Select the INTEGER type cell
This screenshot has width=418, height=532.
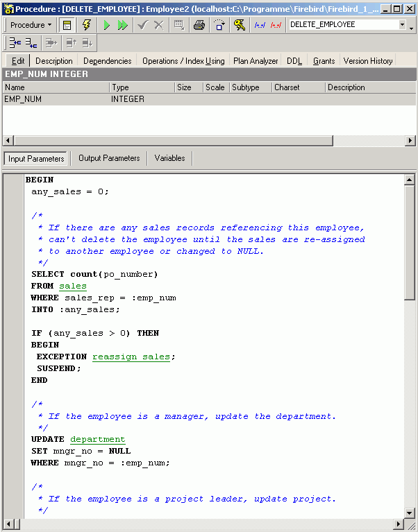pyautogui.click(x=142, y=99)
